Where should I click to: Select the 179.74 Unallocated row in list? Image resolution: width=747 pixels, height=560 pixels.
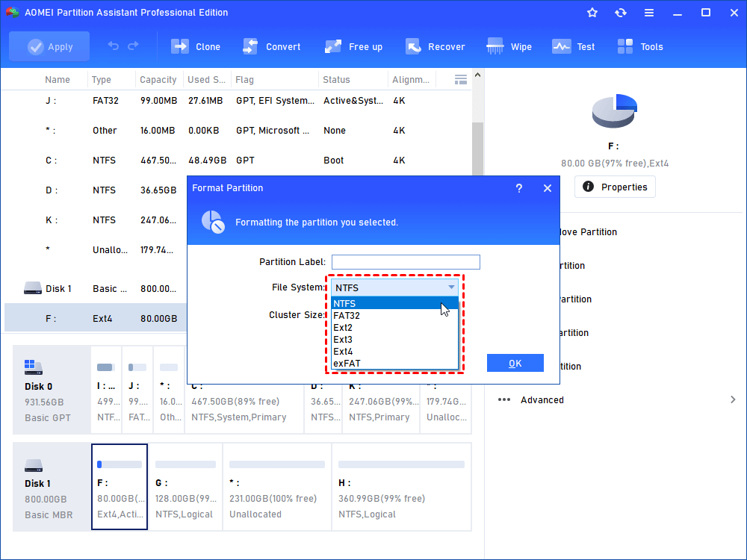coord(96,250)
